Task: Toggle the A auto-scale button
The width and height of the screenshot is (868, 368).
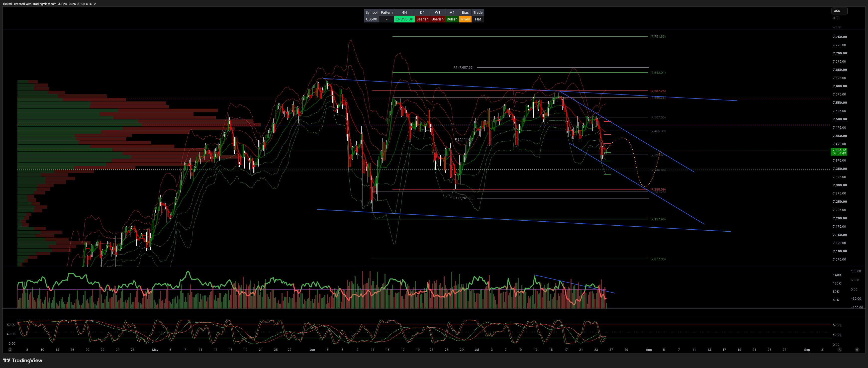Action: pos(839,350)
